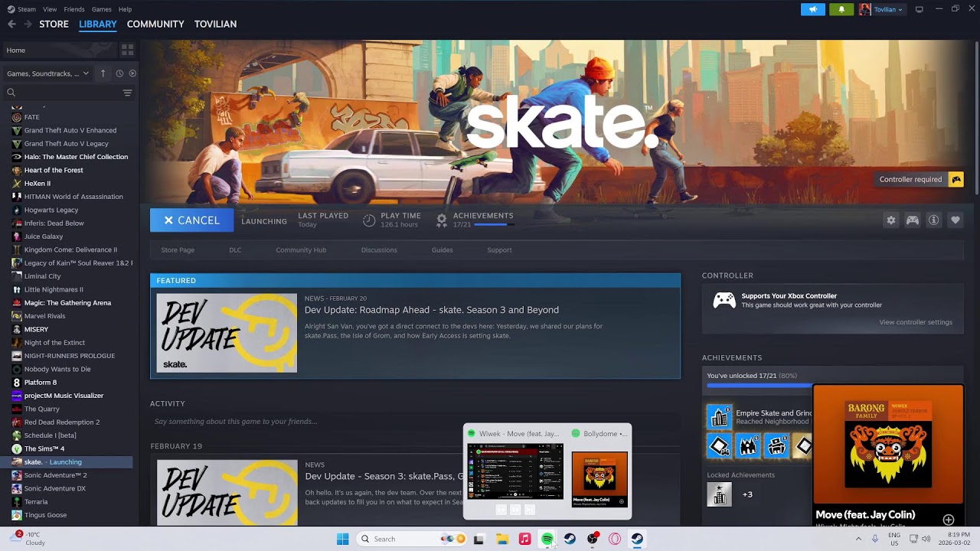This screenshot has height=551, width=980.
Task: Click the Controller required badge icon
Action: coord(955,179)
